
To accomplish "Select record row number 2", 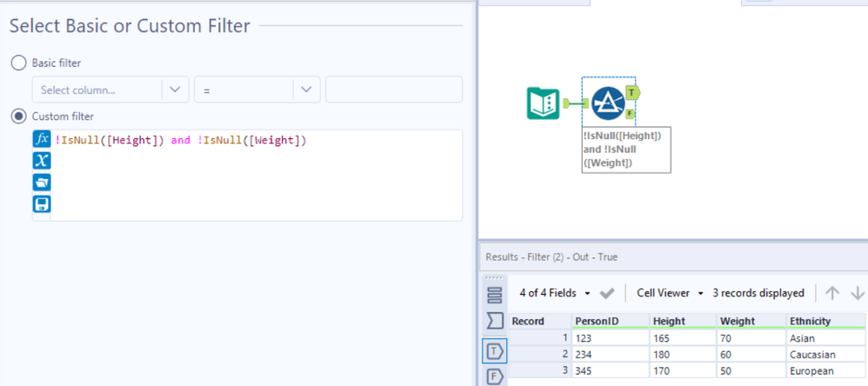I will point(540,354).
